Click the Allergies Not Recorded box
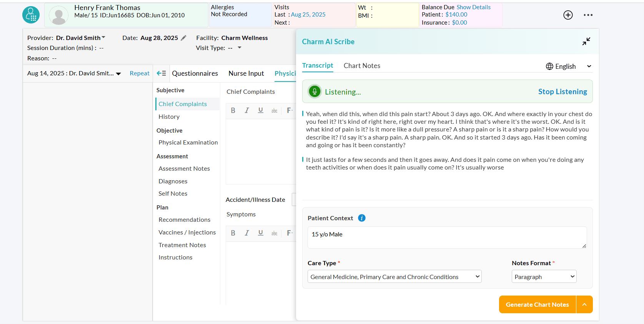644x324 pixels. tap(240, 15)
